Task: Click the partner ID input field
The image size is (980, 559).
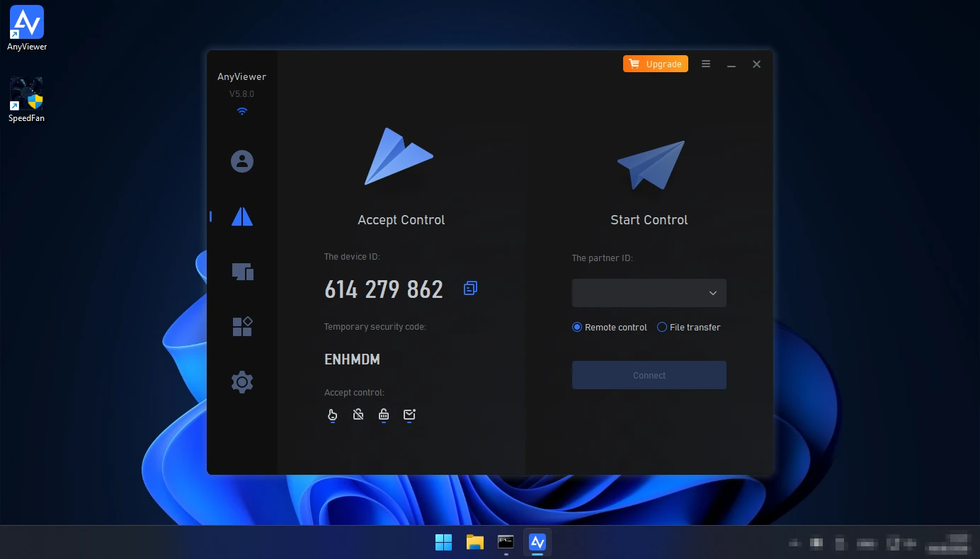Action: (649, 293)
